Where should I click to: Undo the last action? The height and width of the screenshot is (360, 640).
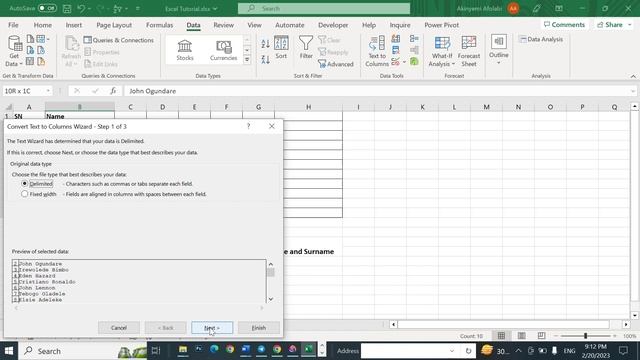click(81, 8)
